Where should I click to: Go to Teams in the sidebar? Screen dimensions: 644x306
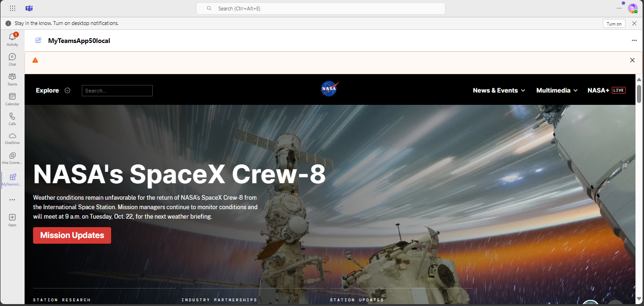(12, 79)
